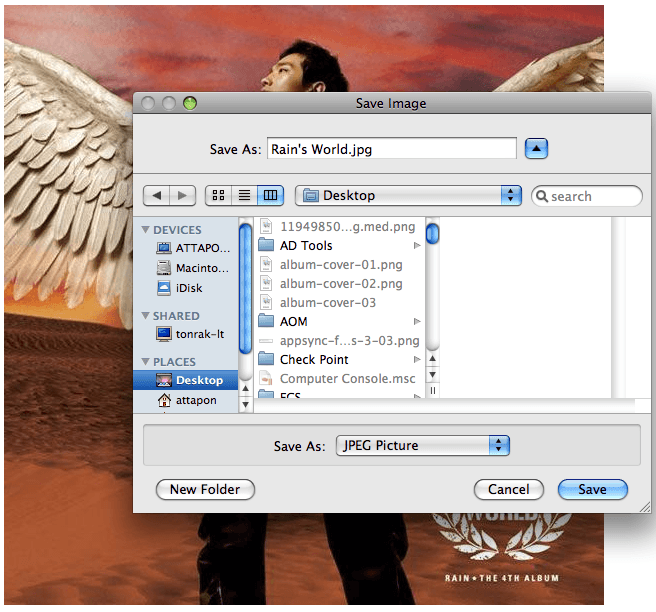656x612 pixels.
Task: Click the Cancel button
Action: pyautogui.click(x=509, y=489)
